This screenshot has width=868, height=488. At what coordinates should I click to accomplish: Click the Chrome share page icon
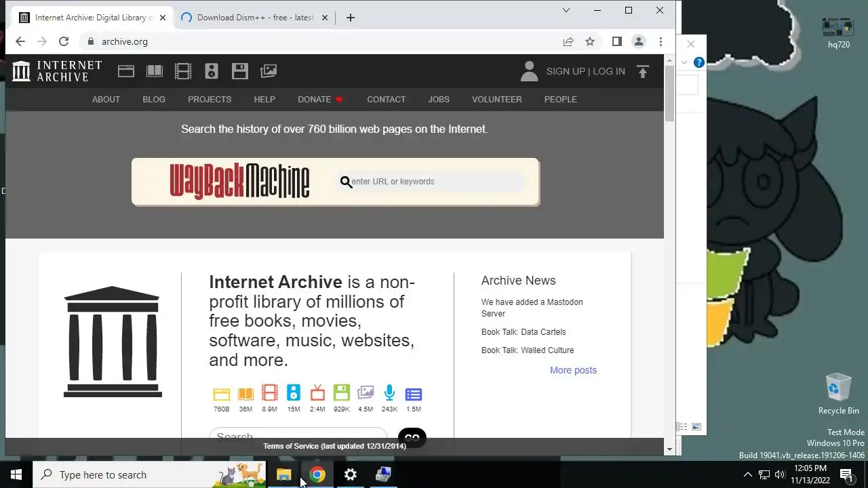(x=568, y=41)
